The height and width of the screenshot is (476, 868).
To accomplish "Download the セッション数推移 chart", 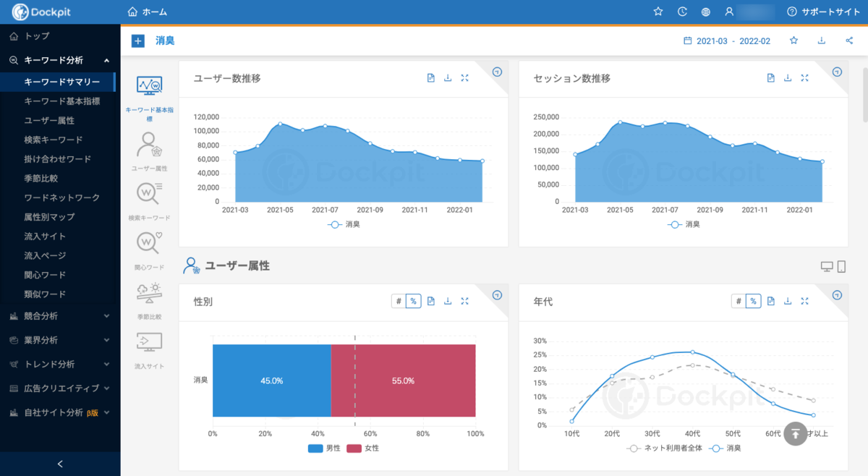I will [x=788, y=78].
